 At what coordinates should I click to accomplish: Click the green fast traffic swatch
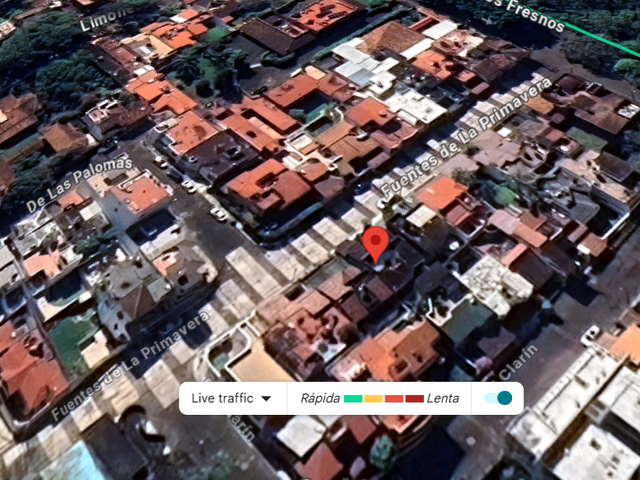click(353, 398)
